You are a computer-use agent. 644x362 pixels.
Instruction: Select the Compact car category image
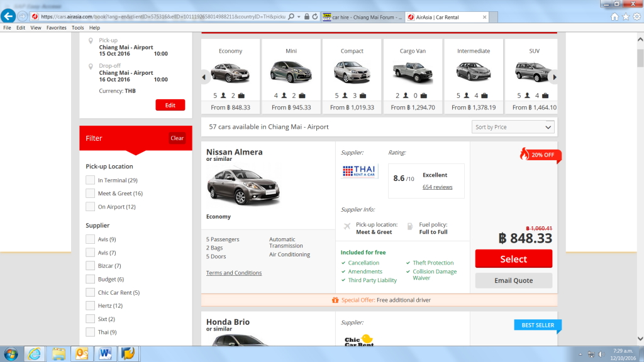tap(352, 72)
